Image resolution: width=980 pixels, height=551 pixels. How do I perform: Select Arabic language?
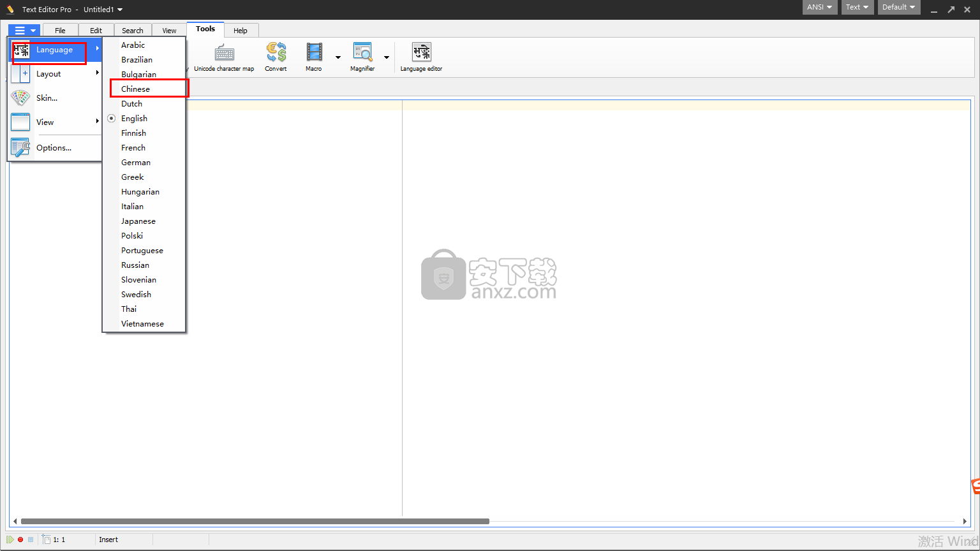point(144,45)
